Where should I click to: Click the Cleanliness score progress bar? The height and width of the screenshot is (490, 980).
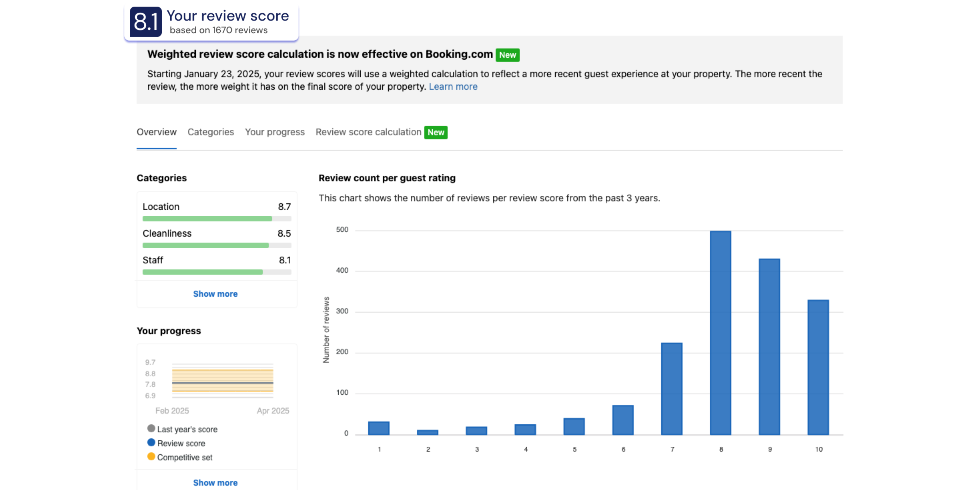coord(217,245)
